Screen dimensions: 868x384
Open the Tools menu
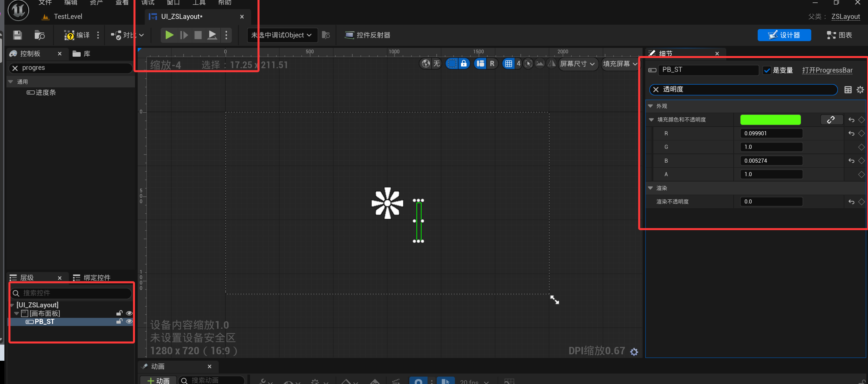[199, 3]
